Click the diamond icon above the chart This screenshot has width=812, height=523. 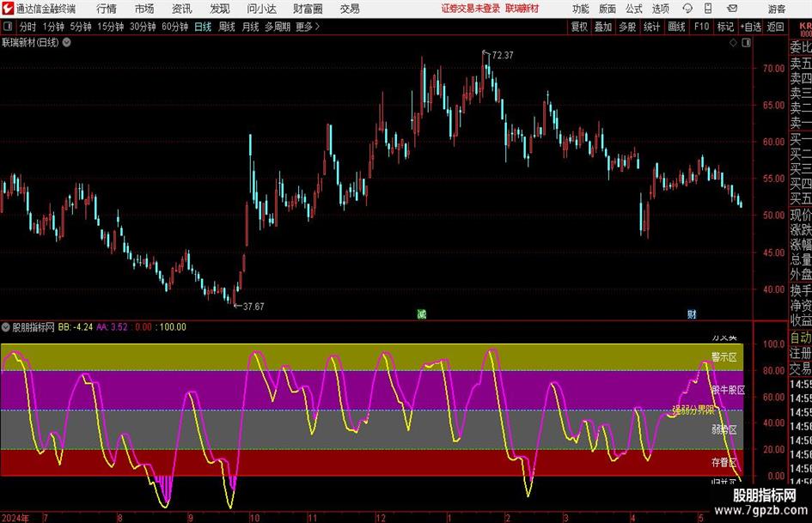[x=733, y=43]
